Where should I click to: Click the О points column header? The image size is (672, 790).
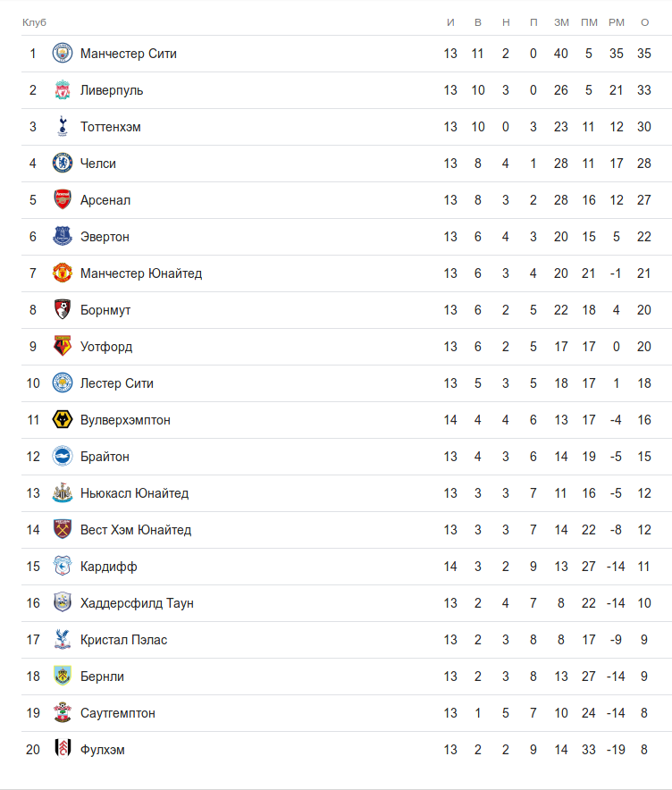pos(644,21)
